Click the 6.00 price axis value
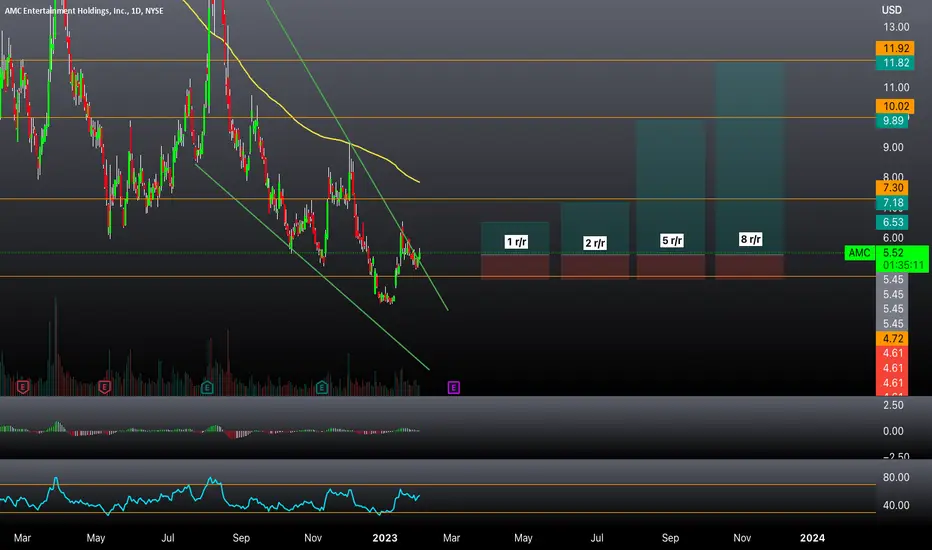This screenshot has width=932, height=550. 893,238
